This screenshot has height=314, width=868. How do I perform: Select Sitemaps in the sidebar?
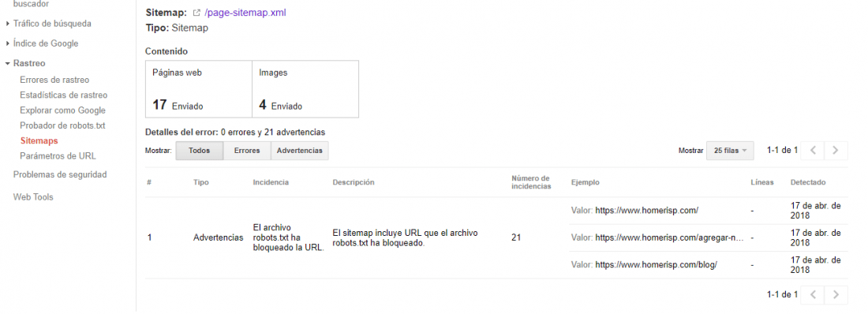click(x=39, y=141)
